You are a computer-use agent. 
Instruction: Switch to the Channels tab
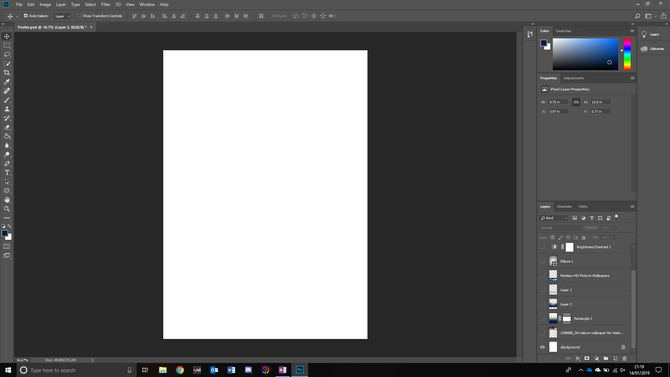[564, 206]
